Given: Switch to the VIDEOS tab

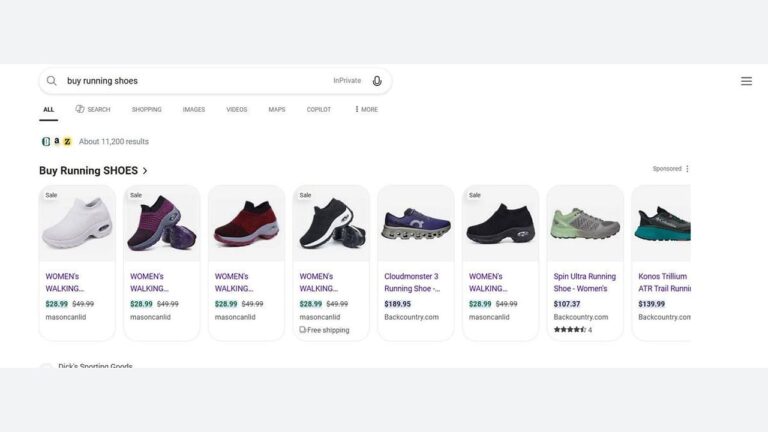Looking at the screenshot, I should click(237, 109).
